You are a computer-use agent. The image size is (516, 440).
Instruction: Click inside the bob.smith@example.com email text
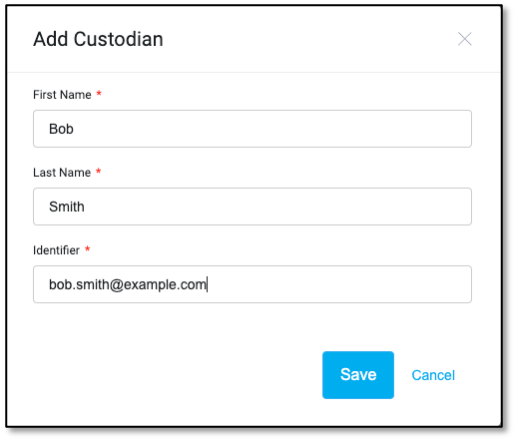click(128, 285)
